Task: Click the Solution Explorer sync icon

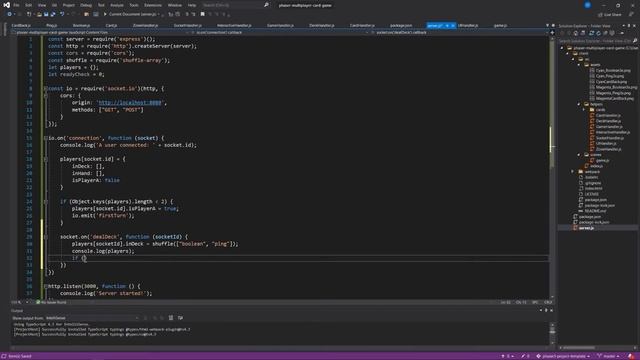Action: [x=591, y=33]
